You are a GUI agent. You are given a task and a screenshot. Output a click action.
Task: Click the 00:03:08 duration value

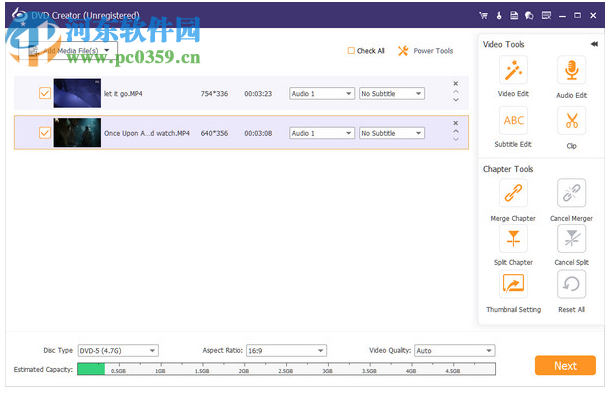258,133
